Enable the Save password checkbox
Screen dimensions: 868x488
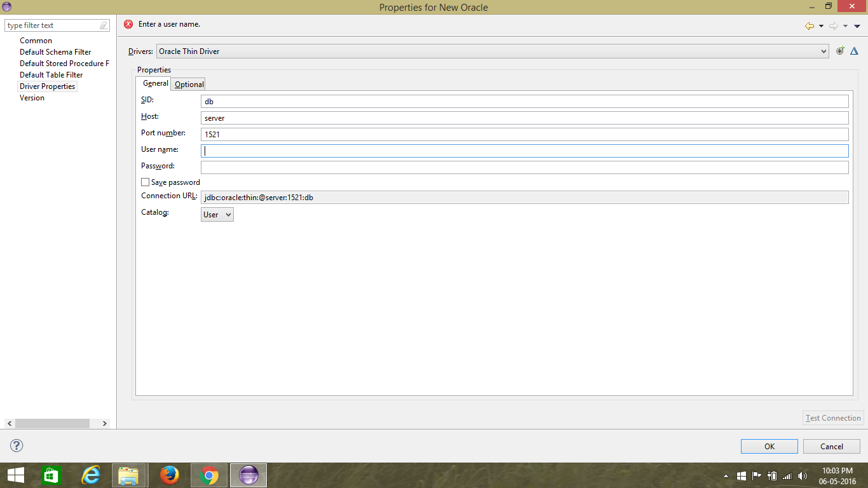[145, 182]
